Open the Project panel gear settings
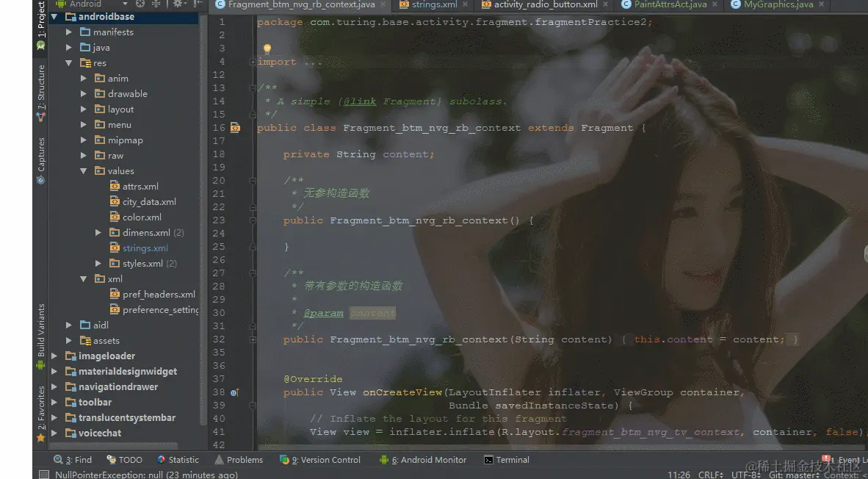Image resolution: width=868 pixels, height=479 pixels. coord(178,4)
